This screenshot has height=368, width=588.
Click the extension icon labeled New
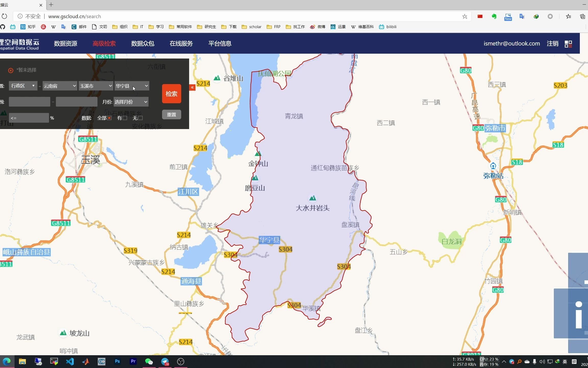click(508, 17)
